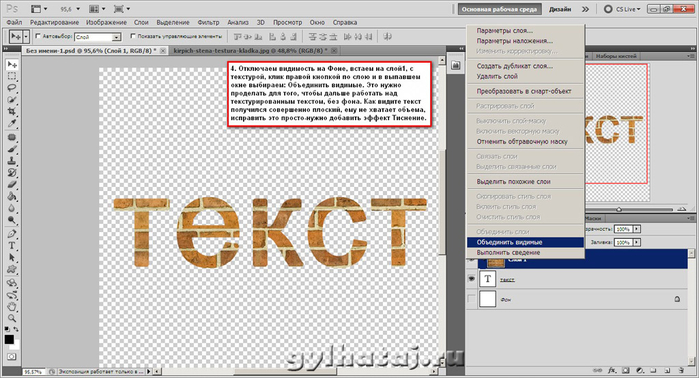Select the Фон layer thumbnail

click(487, 299)
